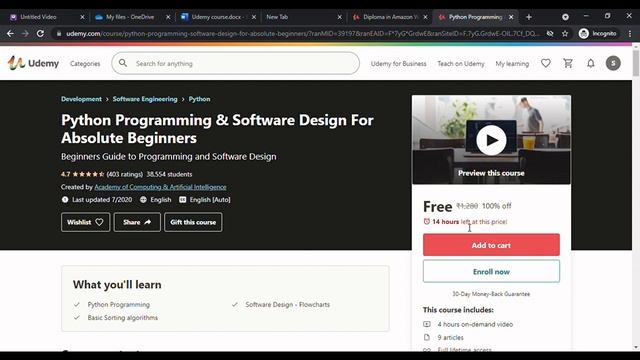The height and width of the screenshot is (360, 640).
Task: Open the shopping cart icon
Action: (568, 63)
